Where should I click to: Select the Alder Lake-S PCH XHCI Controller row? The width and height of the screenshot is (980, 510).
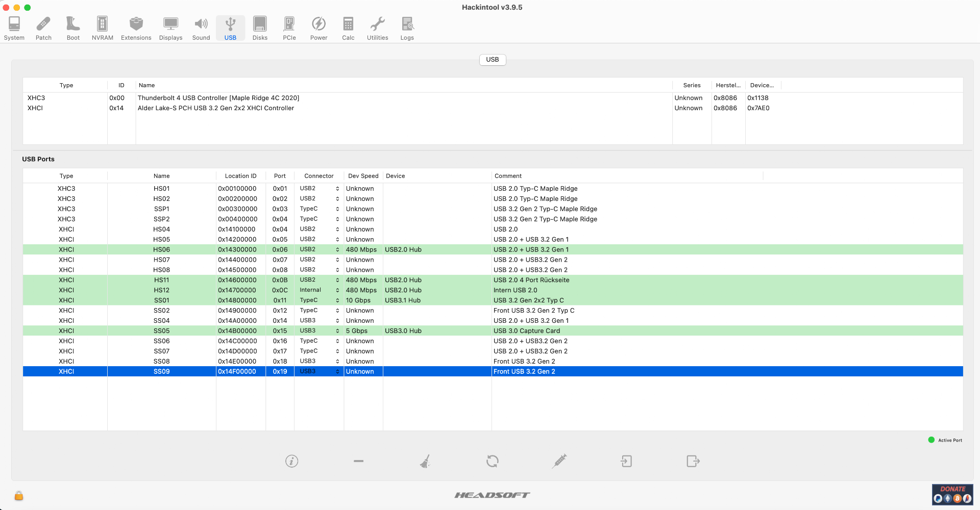click(493, 108)
